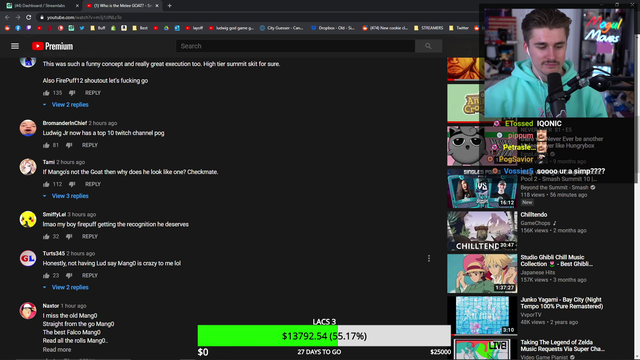Click the browser forward arrow
This screenshot has height=360, width=640.
tap(18, 17)
